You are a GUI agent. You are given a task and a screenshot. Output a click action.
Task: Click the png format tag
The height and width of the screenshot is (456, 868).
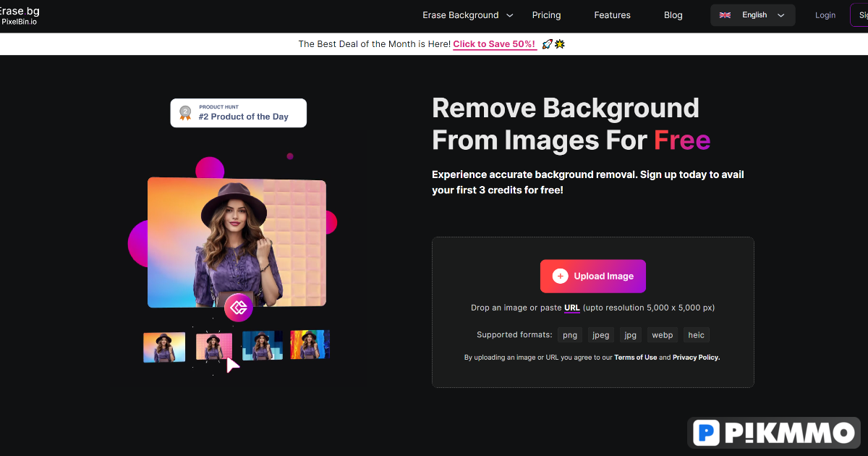pos(570,335)
